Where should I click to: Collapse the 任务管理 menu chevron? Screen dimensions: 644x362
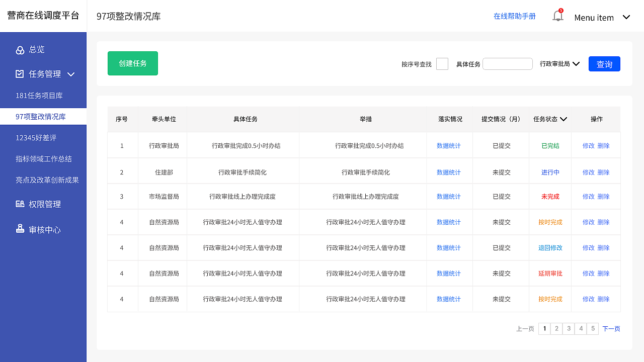coord(71,74)
